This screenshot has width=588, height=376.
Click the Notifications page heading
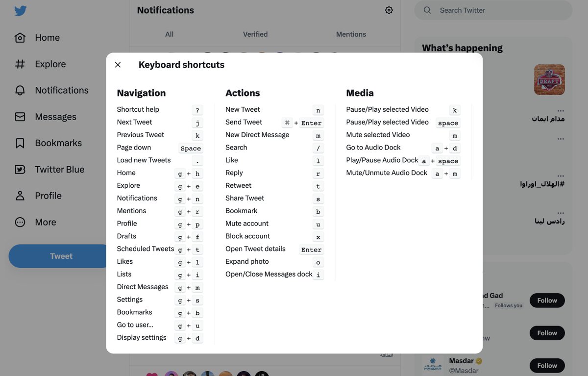pyautogui.click(x=166, y=10)
